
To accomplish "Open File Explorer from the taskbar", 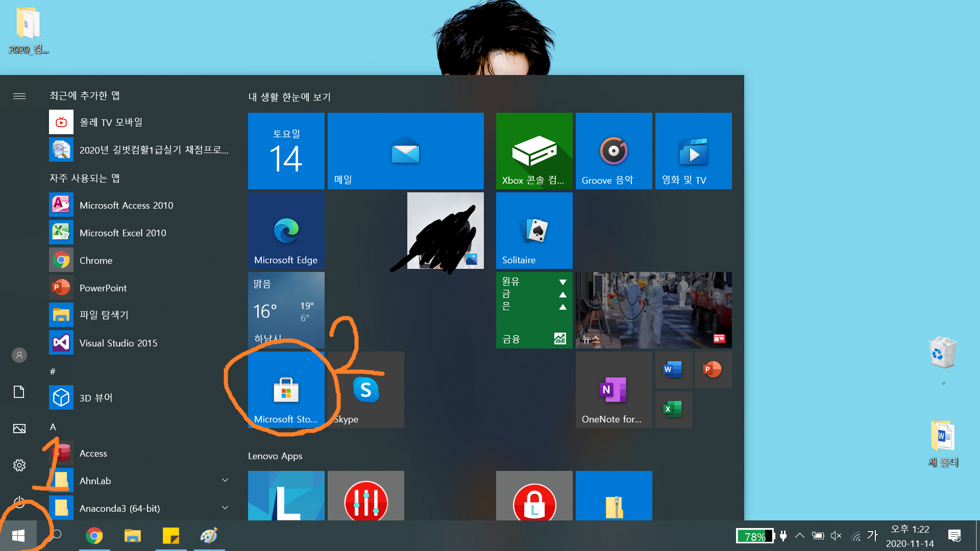I will 133,536.
